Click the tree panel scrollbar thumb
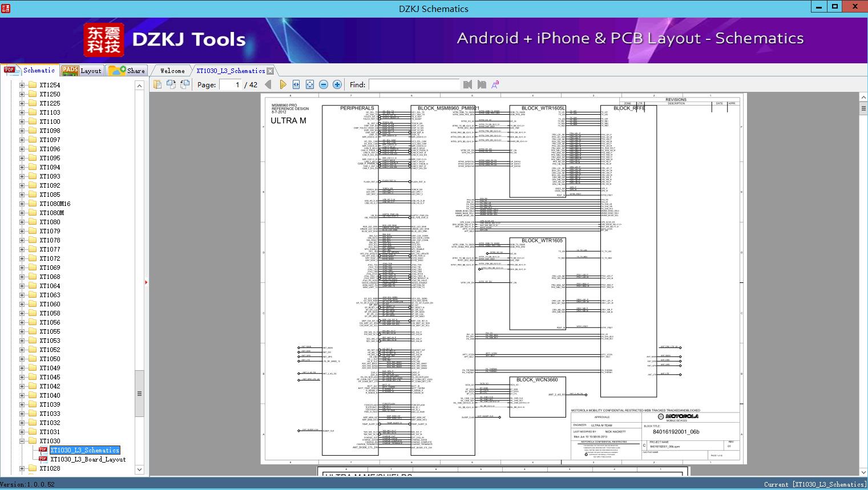Image resolution: width=868 pixels, height=490 pixels. (x=139, y=394)
